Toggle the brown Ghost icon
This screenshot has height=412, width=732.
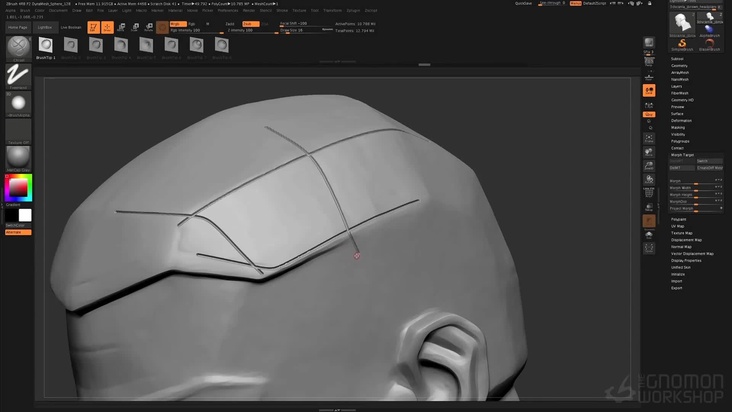point(649,221)
